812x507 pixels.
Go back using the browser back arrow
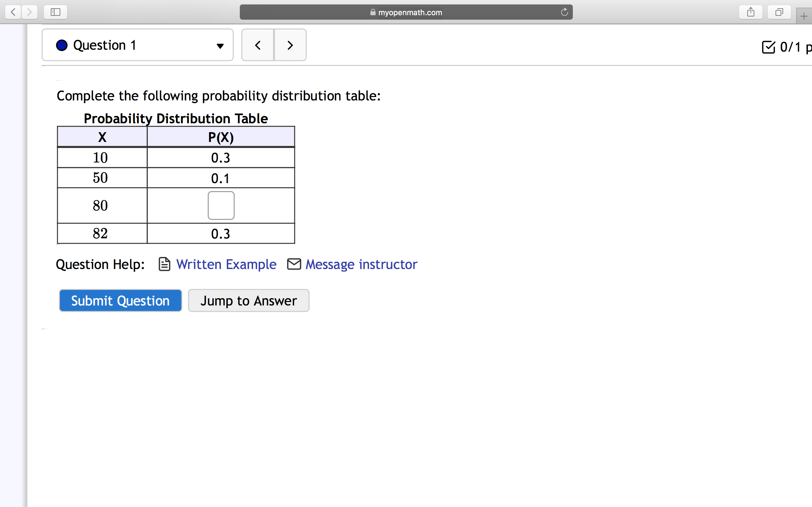click(x=13, y=12)
